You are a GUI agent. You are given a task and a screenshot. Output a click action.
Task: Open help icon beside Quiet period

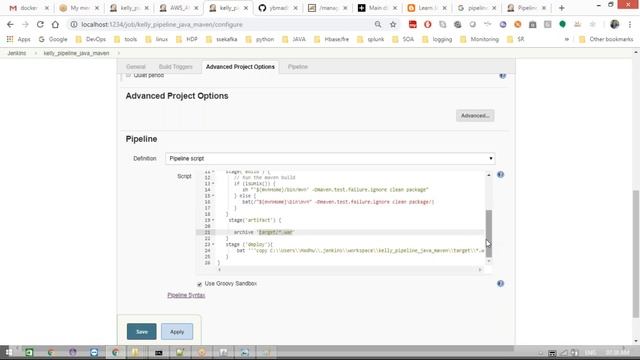pyautogui.click(x=502, y=76)
